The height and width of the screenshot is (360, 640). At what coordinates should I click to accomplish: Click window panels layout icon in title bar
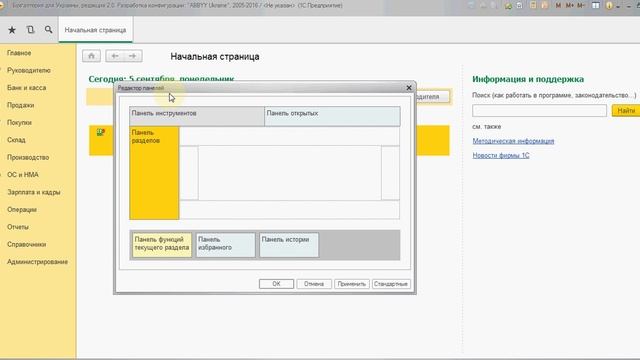(596, 6)
